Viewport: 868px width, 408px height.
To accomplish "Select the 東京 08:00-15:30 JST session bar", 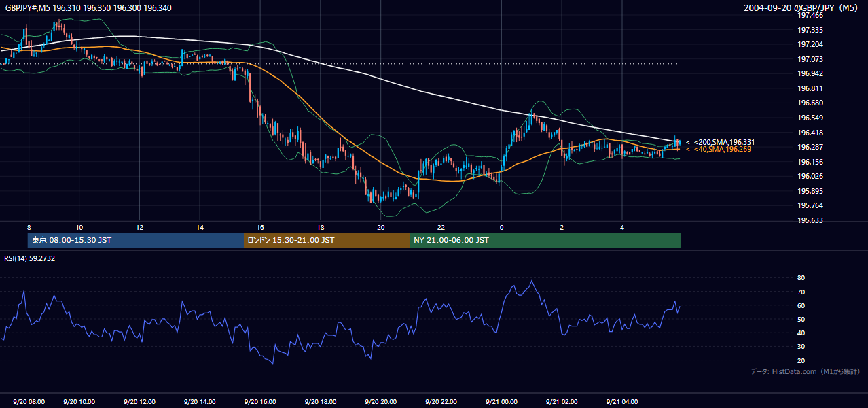I will (136, 240).
